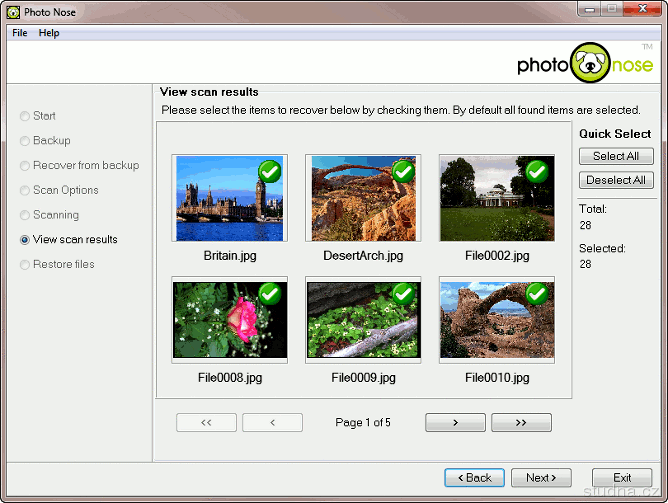Select the Scan Options radio button

25,190
